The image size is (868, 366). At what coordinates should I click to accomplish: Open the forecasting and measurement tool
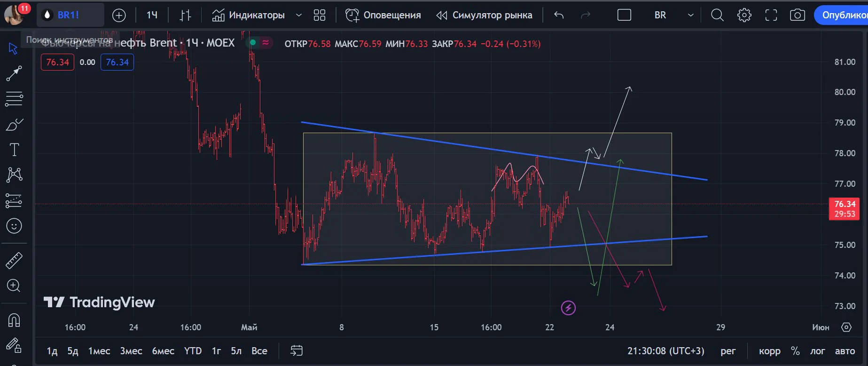[14, 201]
